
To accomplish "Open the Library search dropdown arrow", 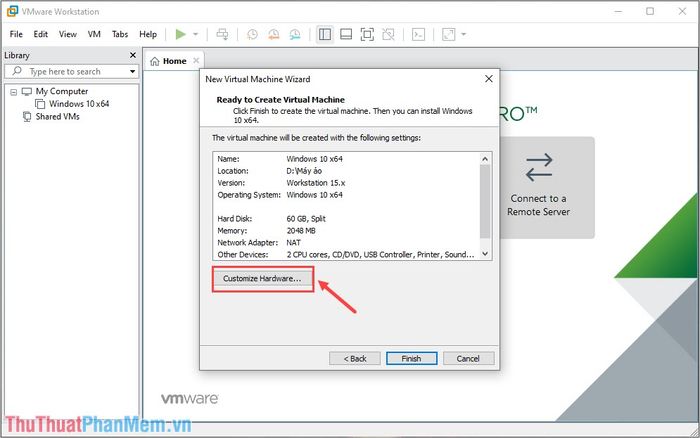I will point(133,71).
